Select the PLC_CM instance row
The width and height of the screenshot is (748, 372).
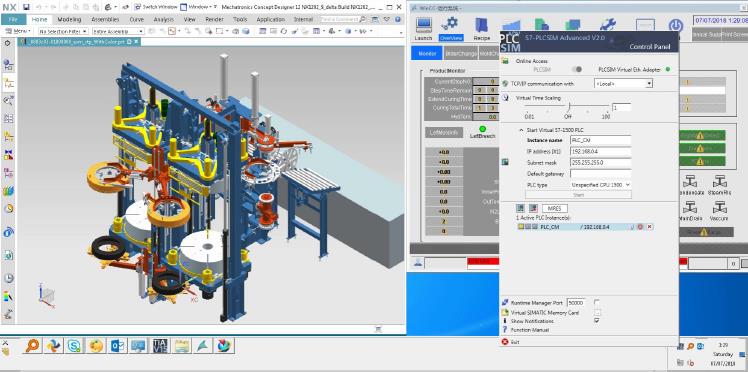click(585, 227)
